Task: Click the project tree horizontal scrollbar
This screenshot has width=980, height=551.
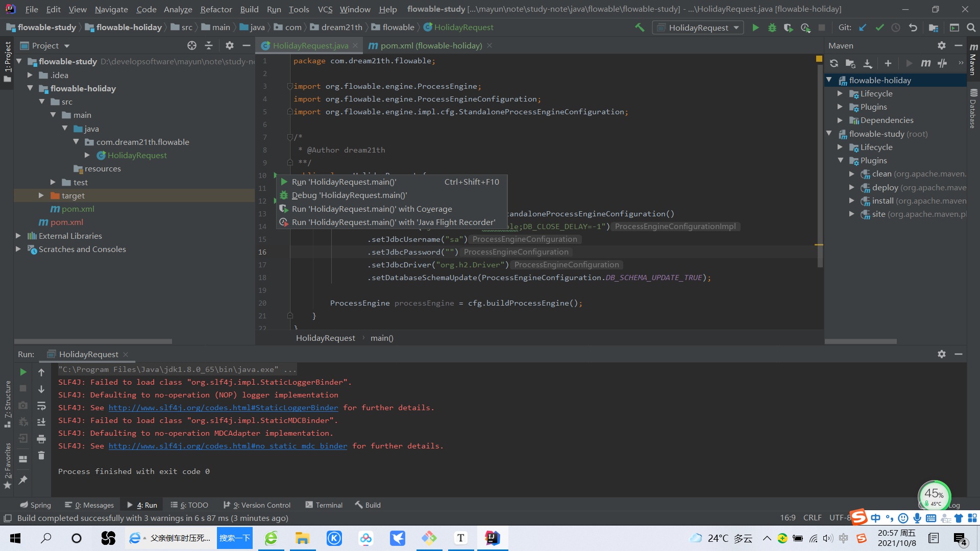Action: (93, 341)
